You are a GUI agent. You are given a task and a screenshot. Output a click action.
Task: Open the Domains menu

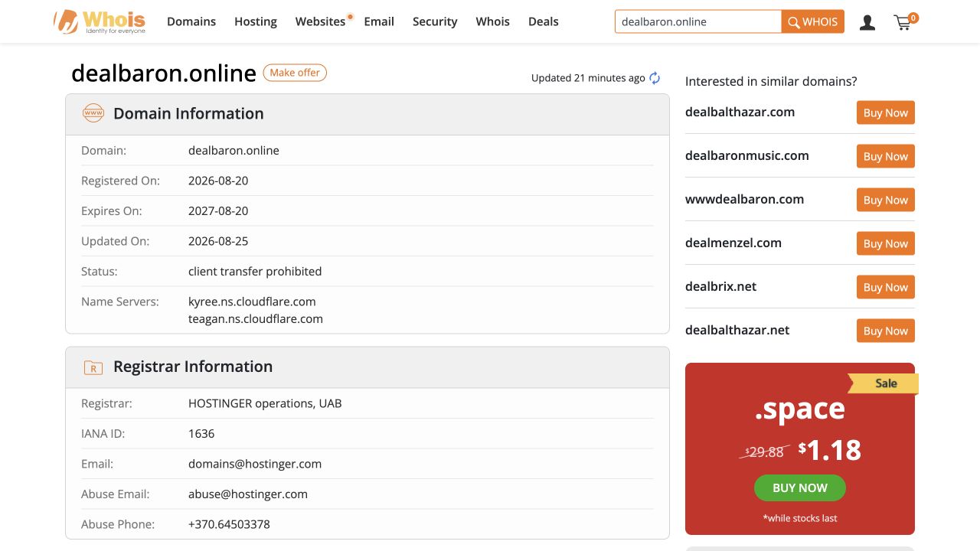click(x=191, y=21)
